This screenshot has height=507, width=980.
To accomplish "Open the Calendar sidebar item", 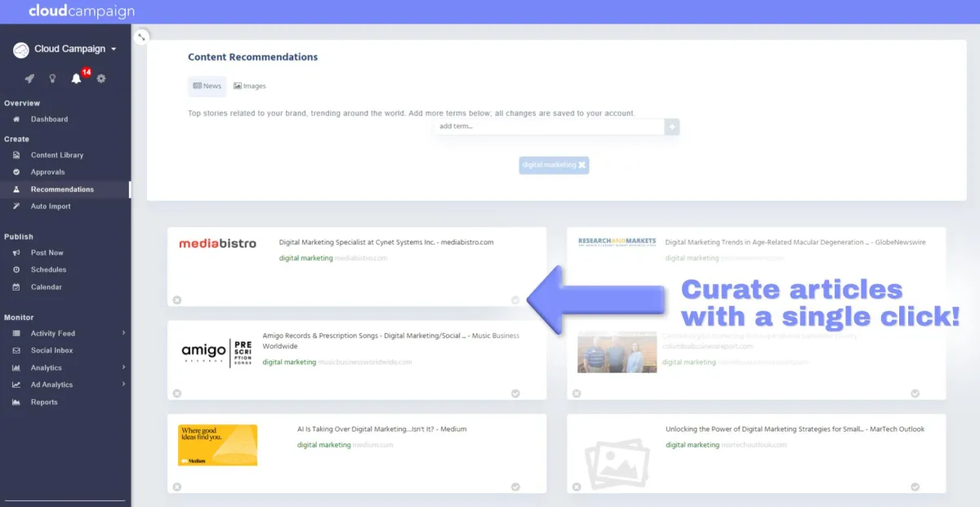I will click(x=46, y=287).
